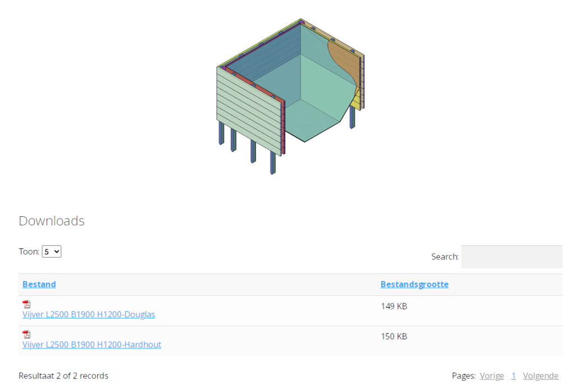
Task: Focus the Search input field
Action: click(x=511, y=257)
